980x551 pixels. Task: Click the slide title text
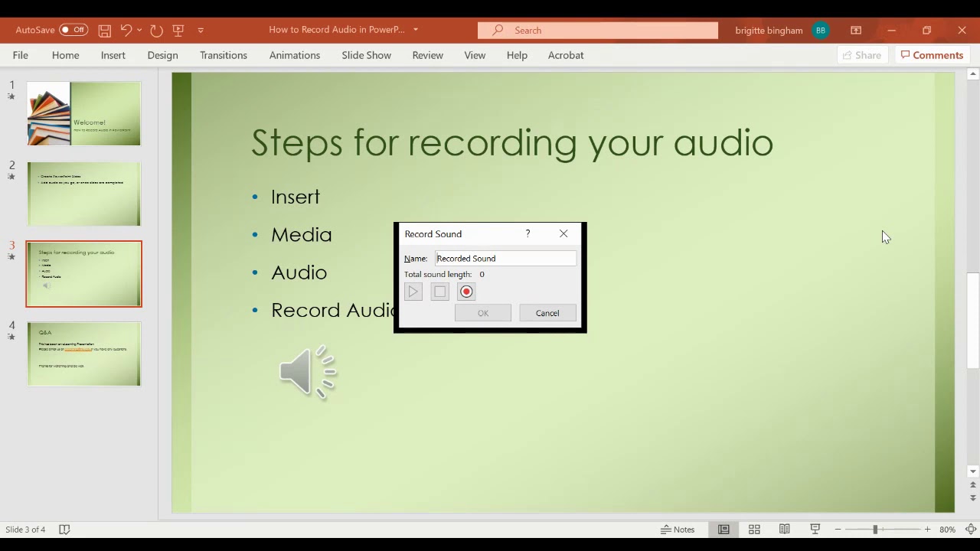512,143
